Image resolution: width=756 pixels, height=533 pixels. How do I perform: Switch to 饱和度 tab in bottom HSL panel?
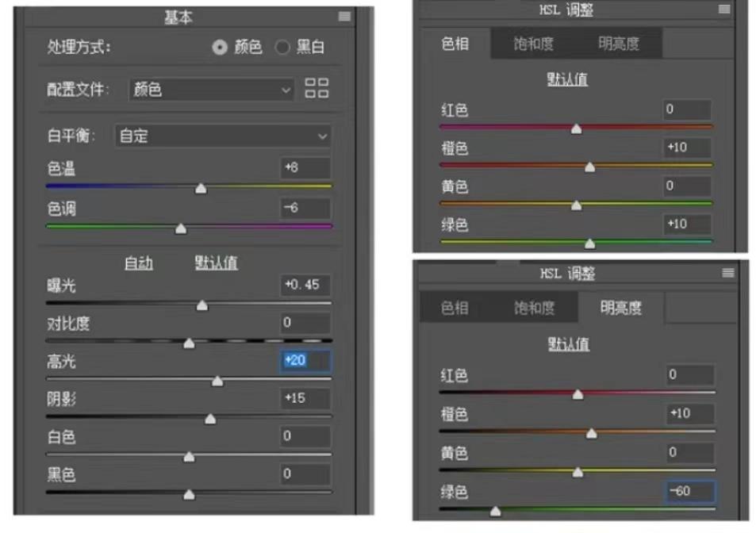tap(534, 308)
